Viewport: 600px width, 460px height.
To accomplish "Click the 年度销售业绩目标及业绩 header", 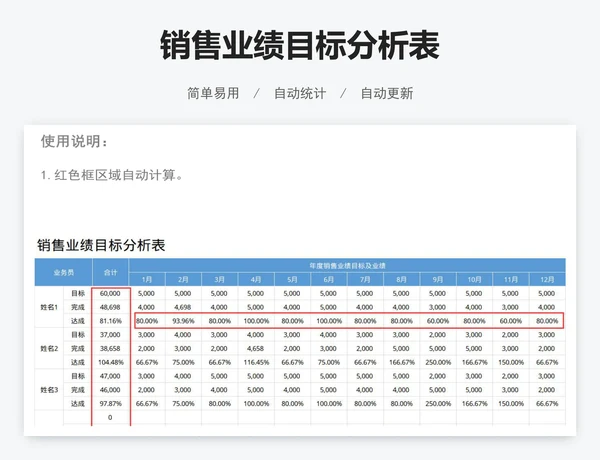I will 347,265.
